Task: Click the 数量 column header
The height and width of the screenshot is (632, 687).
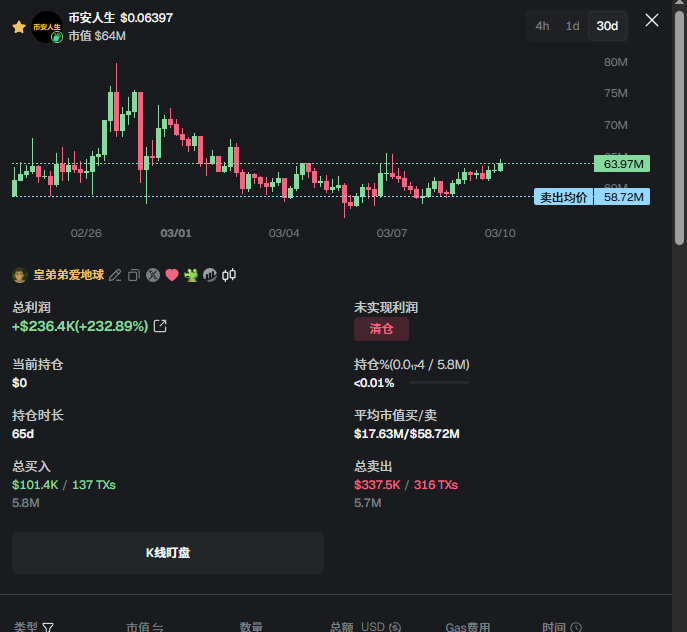Action: tap(251, 627)
